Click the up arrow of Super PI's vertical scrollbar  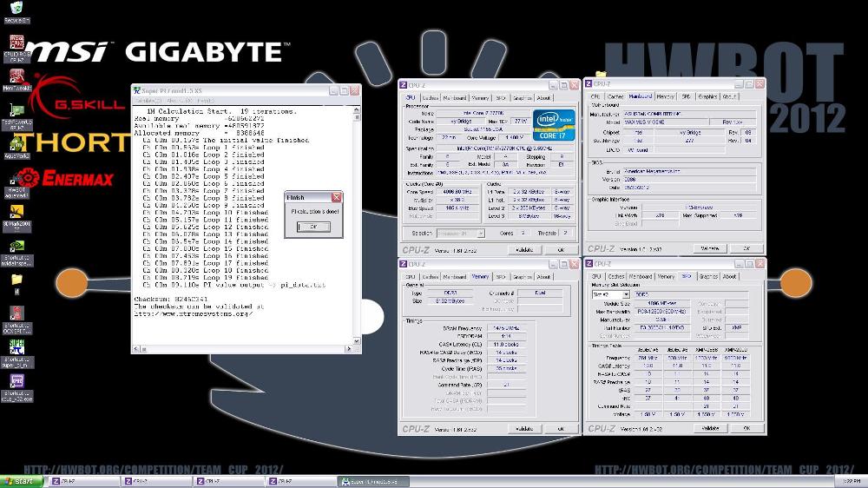coord(356,110)
